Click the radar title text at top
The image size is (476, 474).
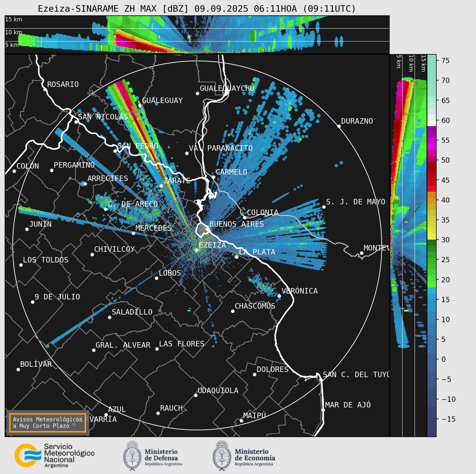pyautogui.click(x=197, y=9)
